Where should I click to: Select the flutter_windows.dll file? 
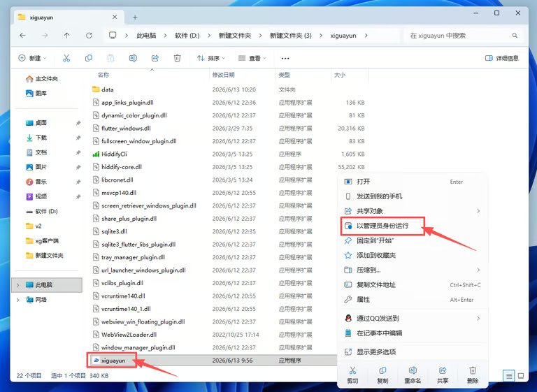pyautogui.click(x=126, y=129)
